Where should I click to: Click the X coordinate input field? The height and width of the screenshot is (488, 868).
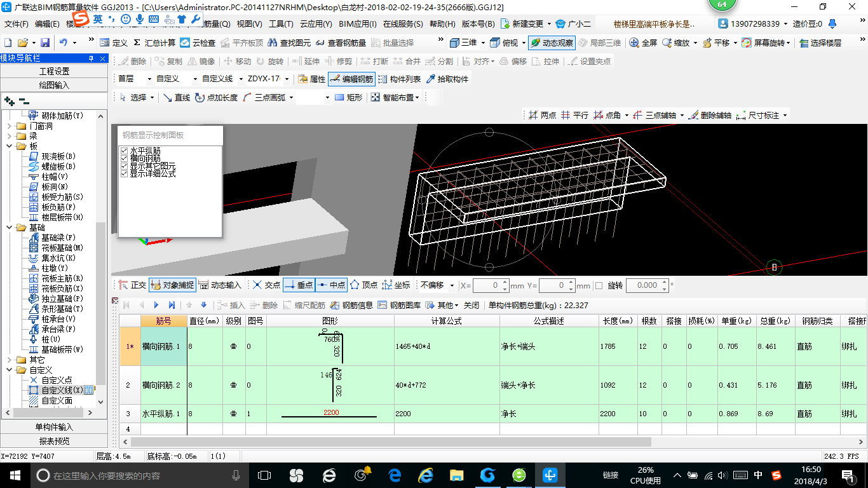(x=491, y=285)
